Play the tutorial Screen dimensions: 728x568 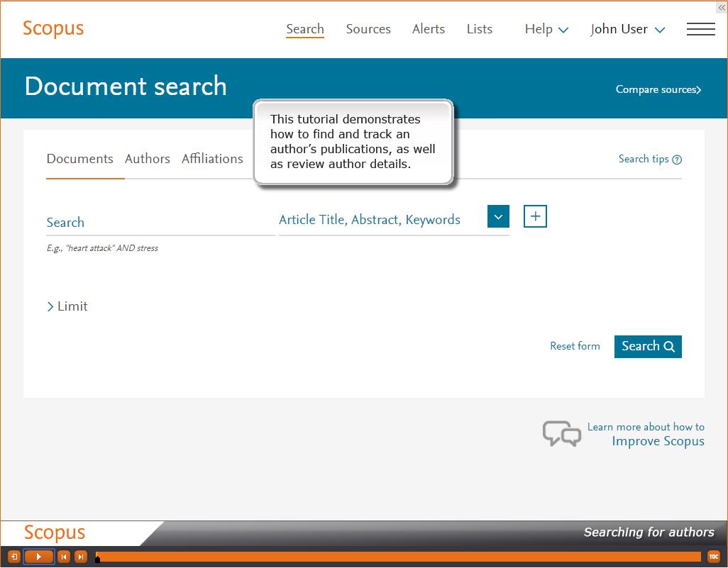pos(39,557)
